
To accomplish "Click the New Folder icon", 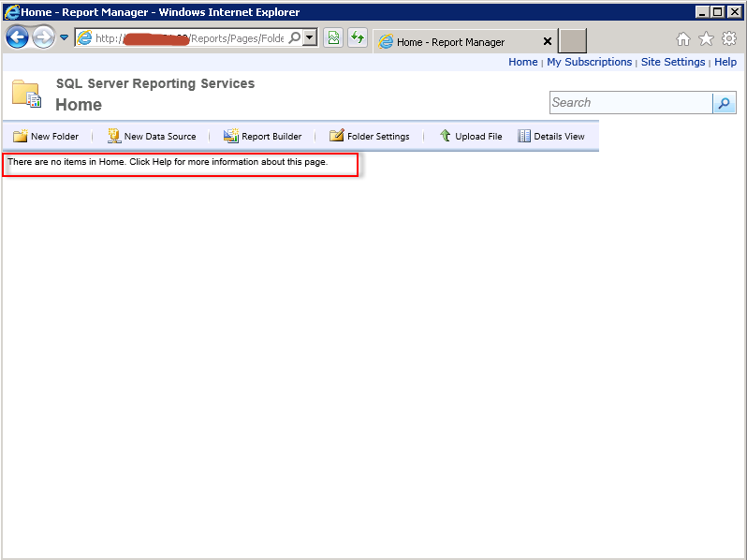I will click(x=20, y=136).
